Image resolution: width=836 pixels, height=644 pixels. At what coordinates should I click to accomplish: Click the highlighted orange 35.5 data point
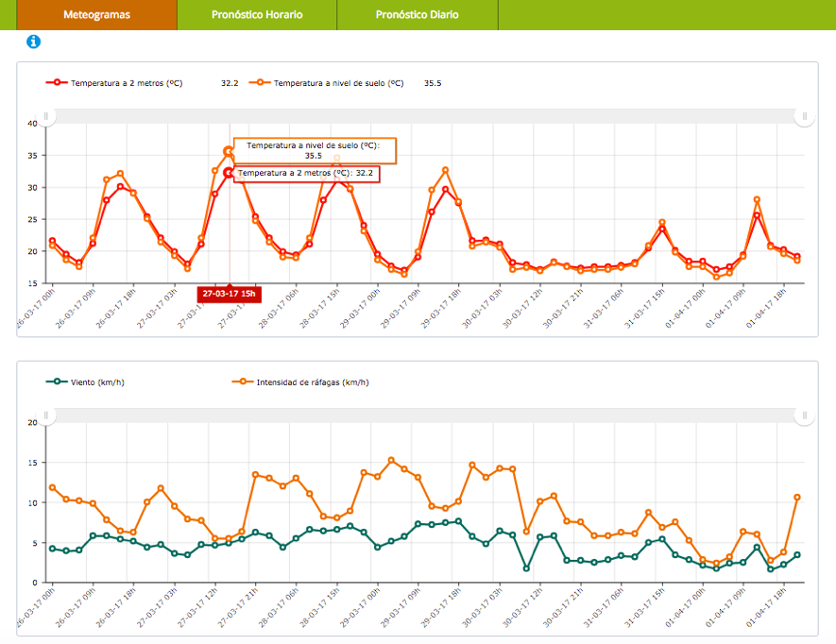coord(229,151)
